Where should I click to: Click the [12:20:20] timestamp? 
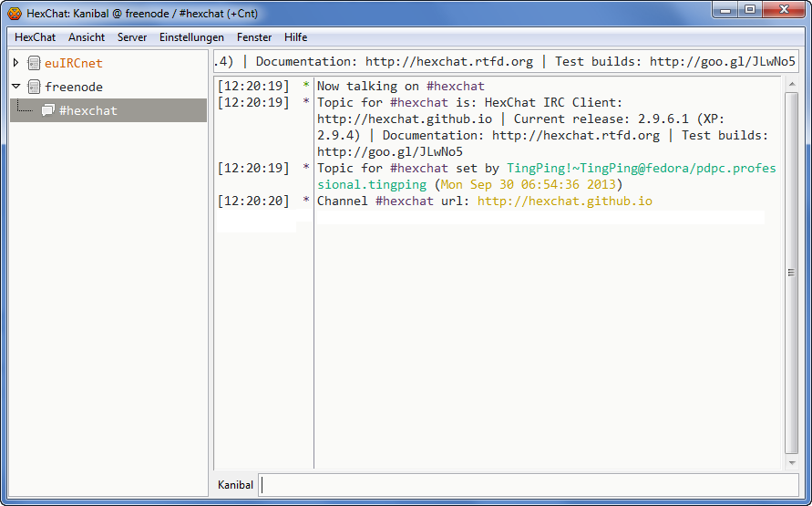[x=253, y=201]
